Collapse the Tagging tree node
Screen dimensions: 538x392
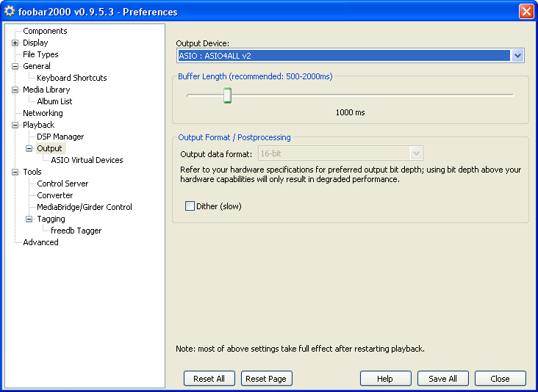pyautogui.click(x=29, y=219)
